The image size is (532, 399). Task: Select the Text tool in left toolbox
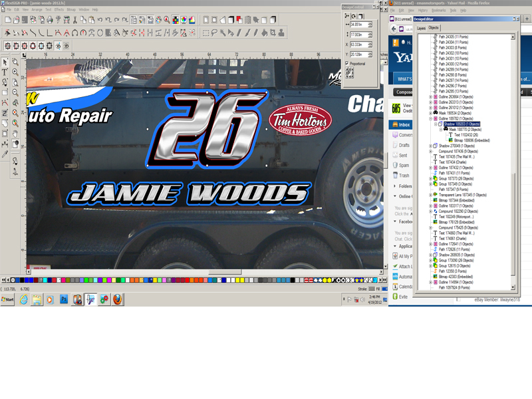(x=5, y=72)
